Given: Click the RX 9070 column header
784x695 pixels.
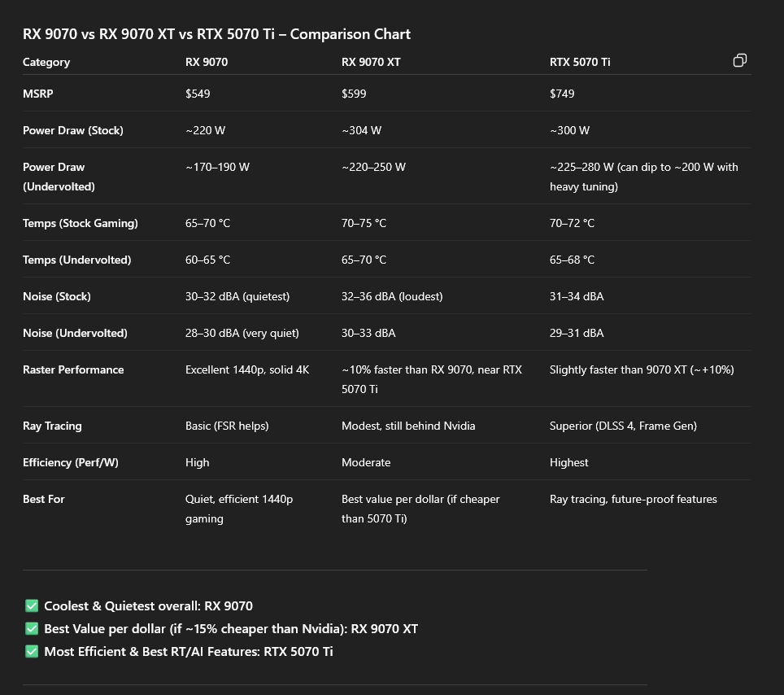Looking at the screenshot, I should point(207,62).
